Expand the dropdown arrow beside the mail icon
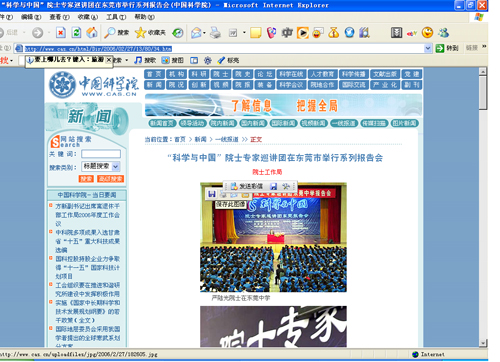 click(x=204, y=33)
